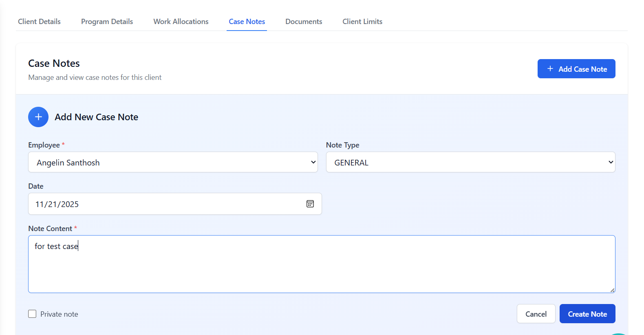Cancel the new case note

coord(536,314)
